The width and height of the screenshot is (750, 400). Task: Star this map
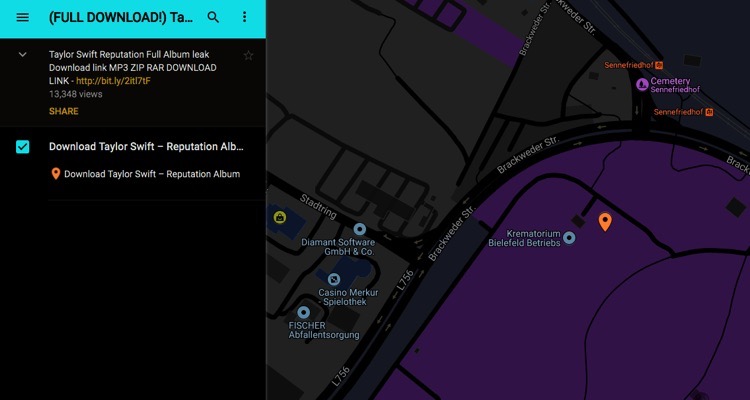[248, 56]
